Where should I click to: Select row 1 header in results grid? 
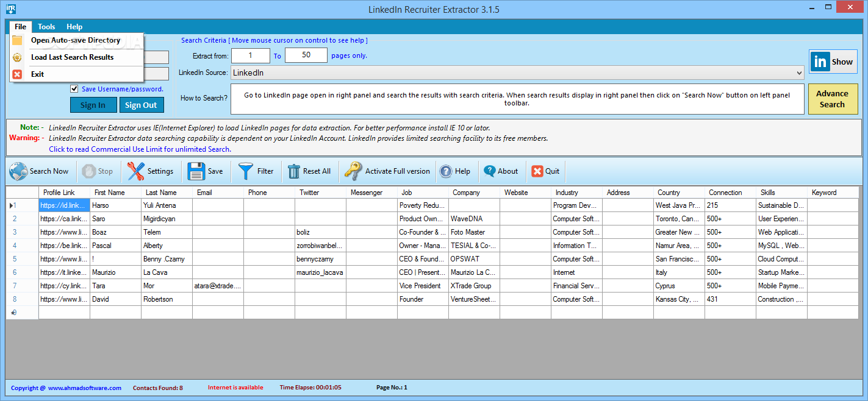click(x=23, y=205)
